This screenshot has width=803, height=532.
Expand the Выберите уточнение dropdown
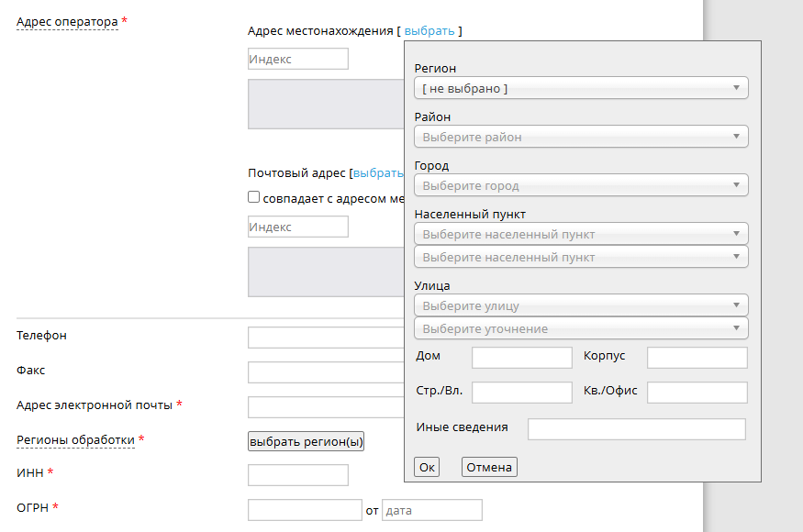(x=581, y=328)
